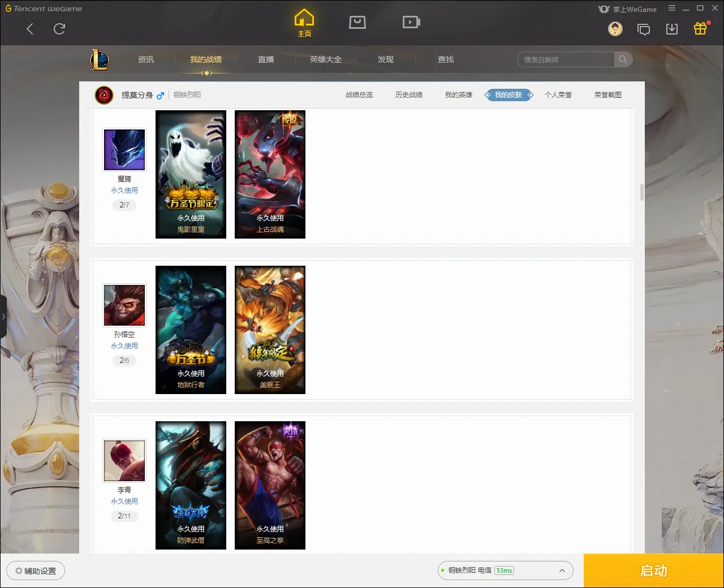The width and height of the screenshot is (724, 588).
Task: Open the 主页 home icon
Action: coord(304,23)
